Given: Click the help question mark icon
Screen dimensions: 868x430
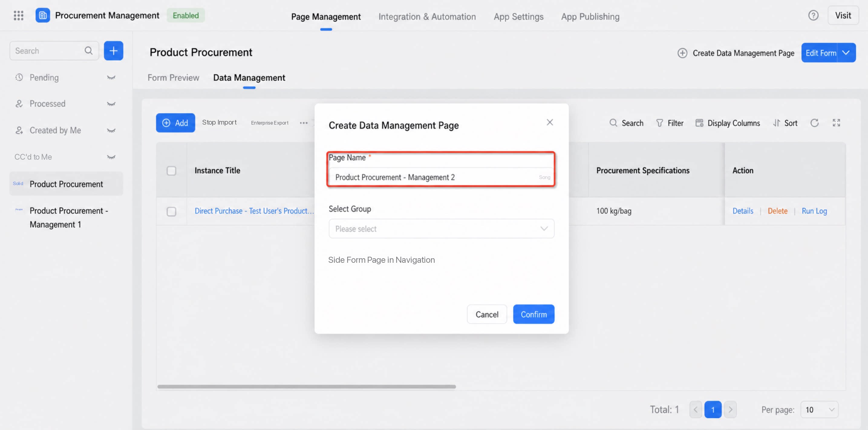Looking at the screenshot, I should 813,15.
